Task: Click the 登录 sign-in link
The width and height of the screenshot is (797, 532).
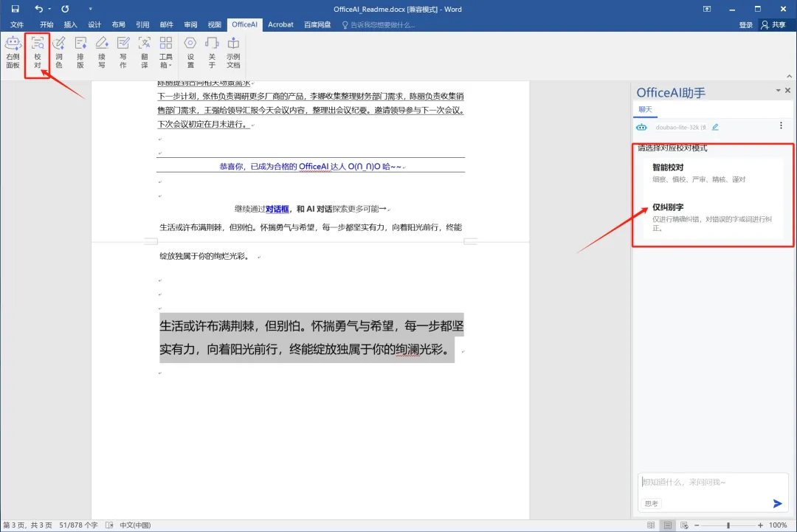Action: point(745,25)
